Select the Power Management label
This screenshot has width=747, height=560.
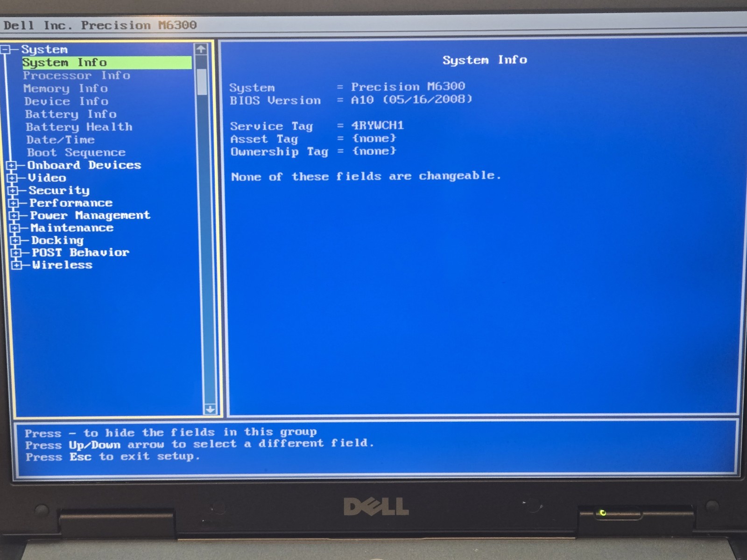click(90, 216)
